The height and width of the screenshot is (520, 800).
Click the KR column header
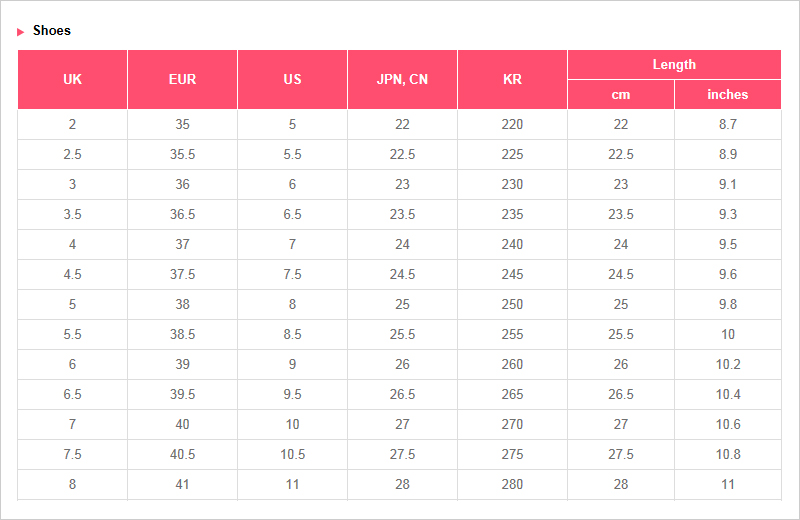[512, 79]
